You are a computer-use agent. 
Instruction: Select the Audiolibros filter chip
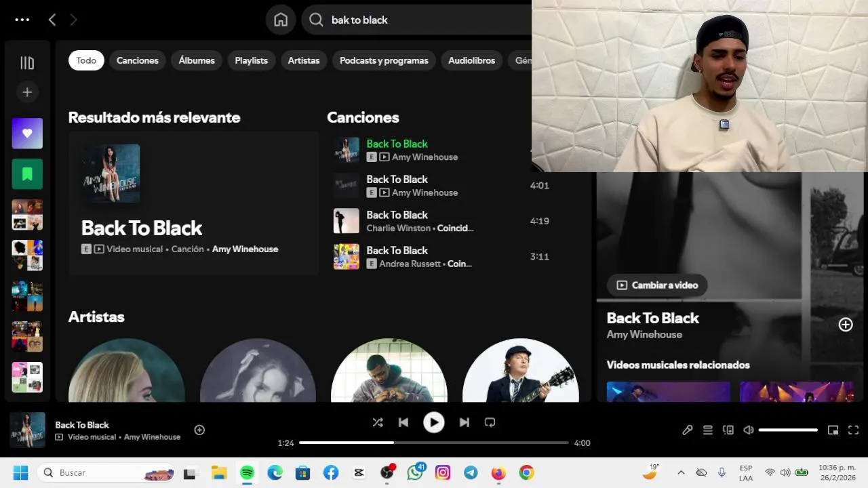click(472, 60)
